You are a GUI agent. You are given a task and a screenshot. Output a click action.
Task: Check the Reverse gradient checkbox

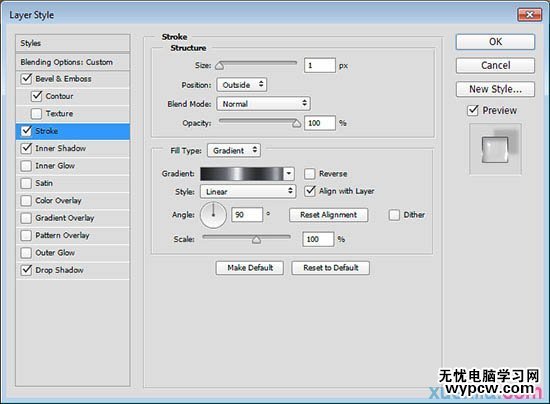coord(310,174)
